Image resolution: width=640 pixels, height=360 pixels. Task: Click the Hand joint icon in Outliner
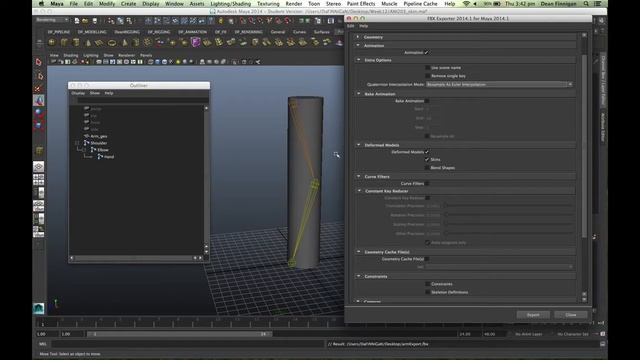click(100, 156)
